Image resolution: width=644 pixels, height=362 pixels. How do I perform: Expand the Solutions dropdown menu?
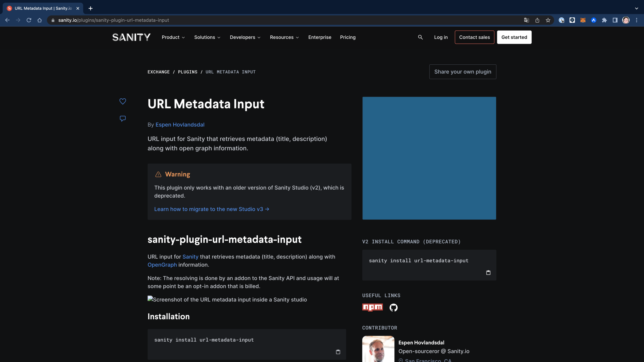coord(207,37)
